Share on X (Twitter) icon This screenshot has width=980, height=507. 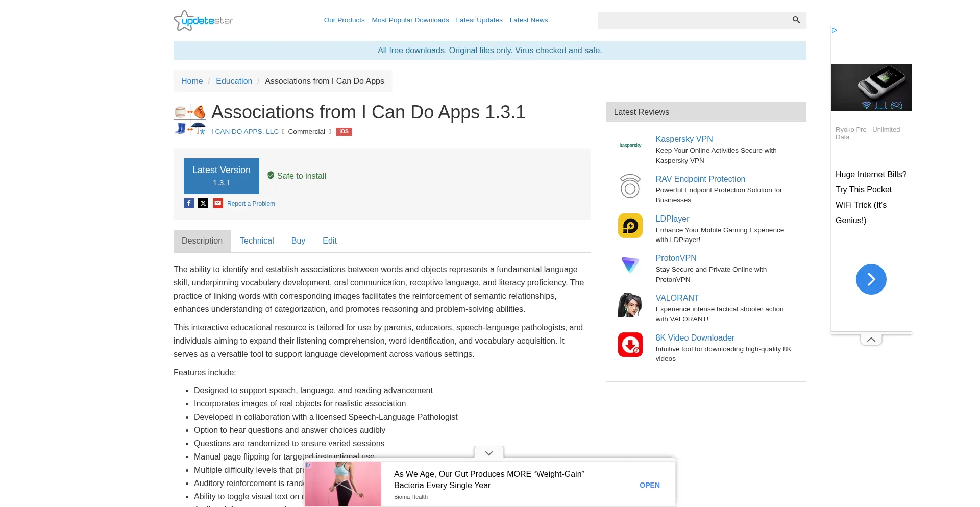(x=203, y=203)
